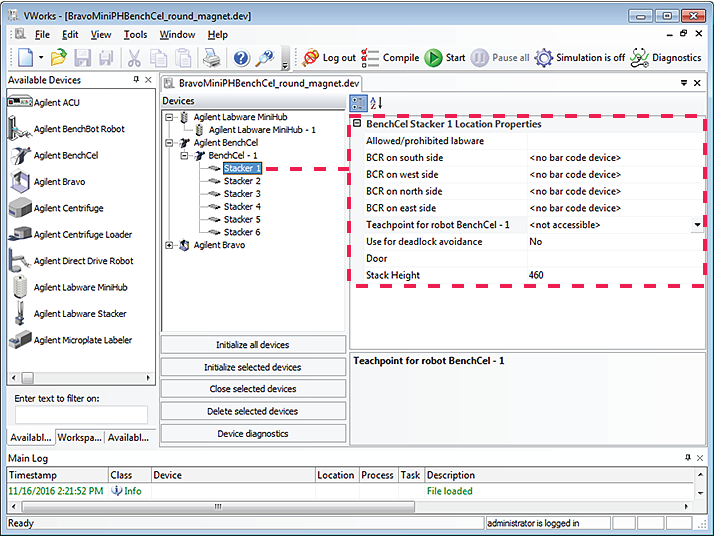The width and height of the screenshot is (714, 536).
Task: Open the Teachpoint for robot dropdown arrow
Action: (x=696, y=225)
